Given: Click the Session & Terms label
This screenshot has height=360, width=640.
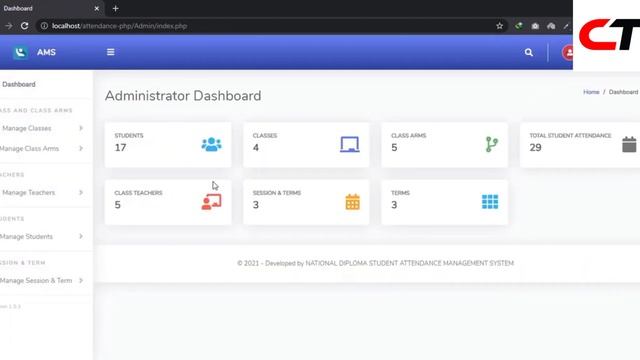Looking at the screenshot, I should (277, 193).
